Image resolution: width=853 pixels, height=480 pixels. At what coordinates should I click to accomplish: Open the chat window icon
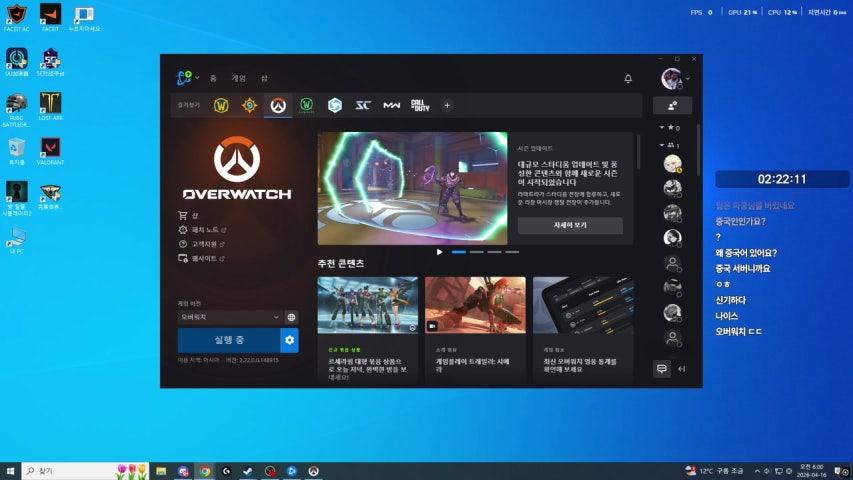pyautogui.click(x=662, y=369)
